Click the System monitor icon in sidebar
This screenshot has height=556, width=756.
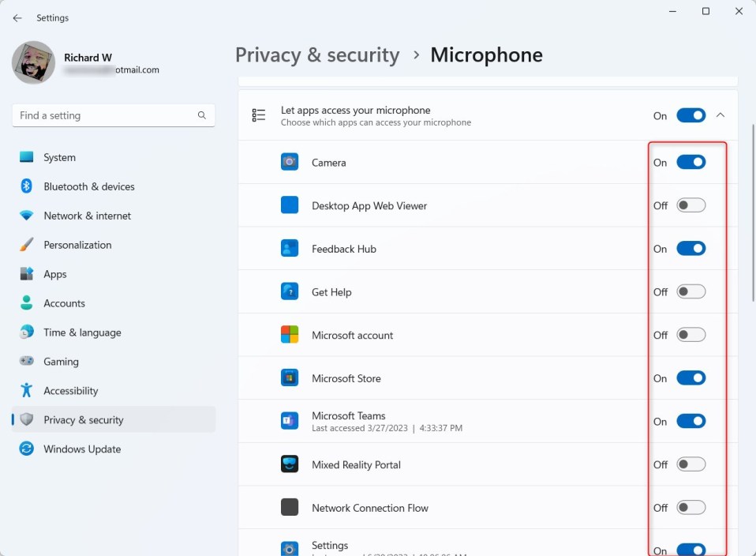[x=27, y=157]
